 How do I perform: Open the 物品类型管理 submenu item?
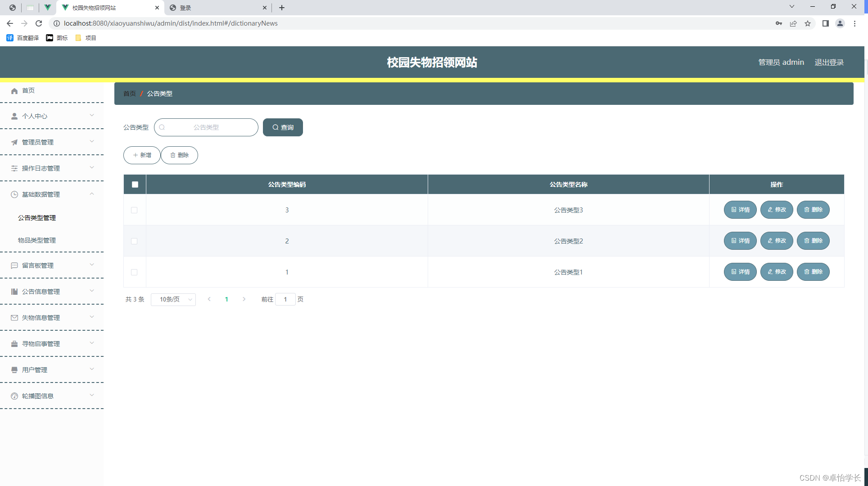pyautogui.click(x=37, y=240)
